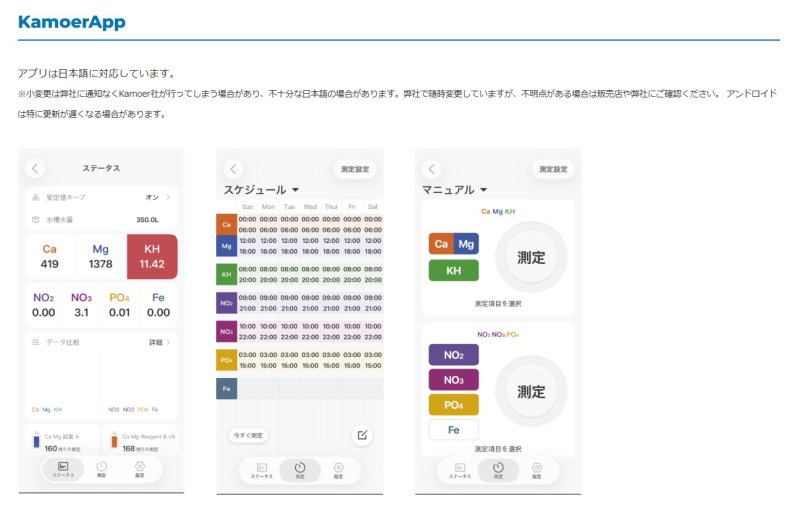
Task: Select the 測定 clock tab on the manual screen
Action: pos(498,470)
